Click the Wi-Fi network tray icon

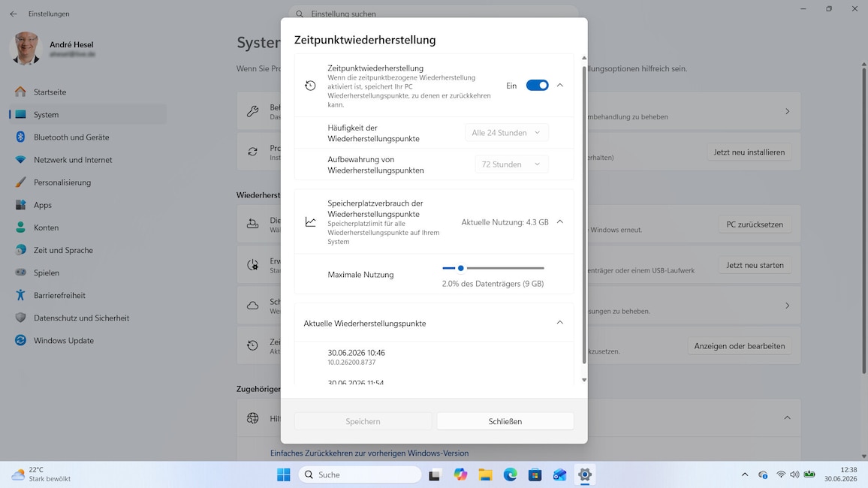(781, 474)
